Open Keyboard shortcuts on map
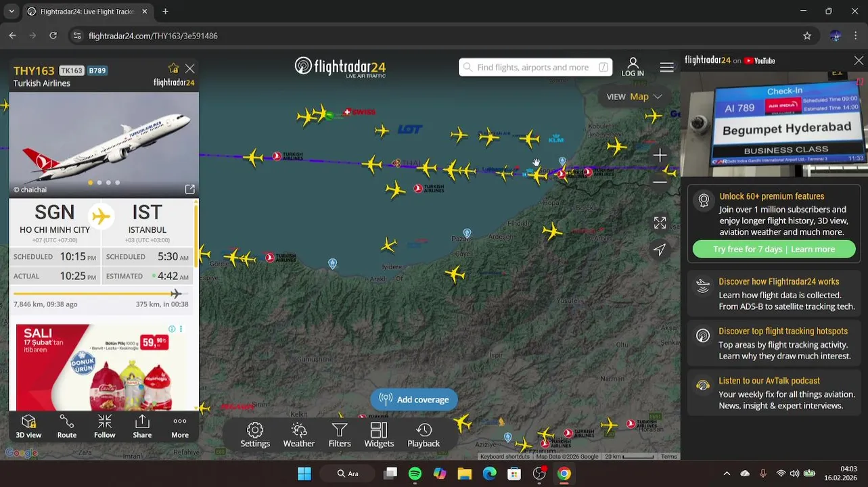The height and width of the screenshot is (487, 868). coord(505,457)
